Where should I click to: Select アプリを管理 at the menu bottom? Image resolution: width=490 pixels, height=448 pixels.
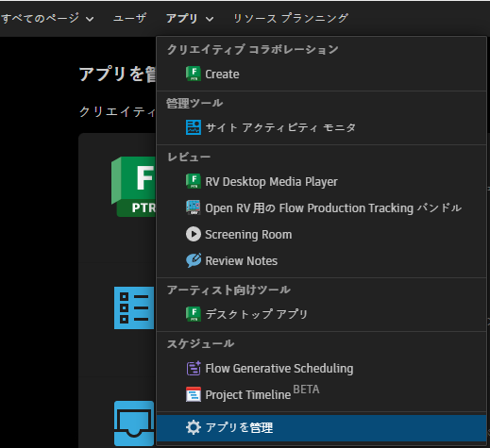321,428
